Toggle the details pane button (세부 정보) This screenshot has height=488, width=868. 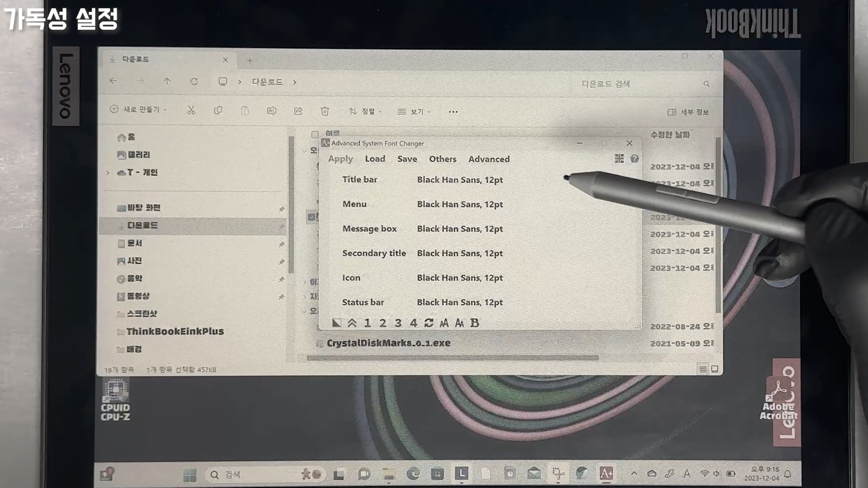688,112
